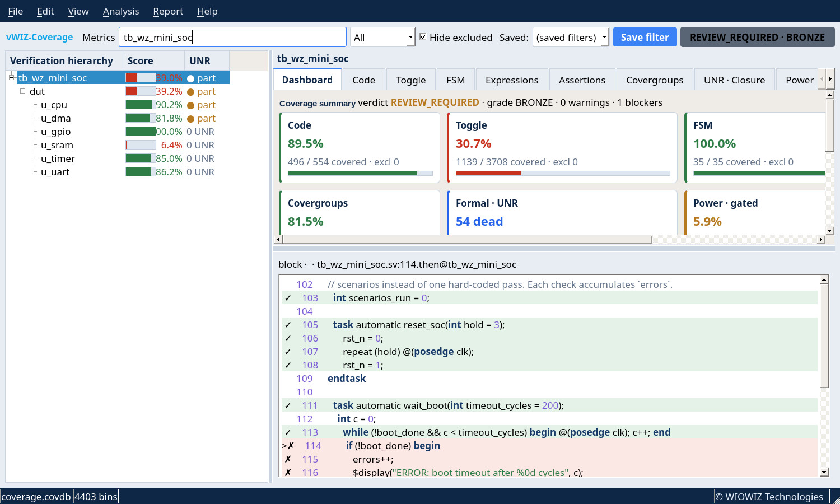840x504 pixels.
Task: Collapse the tb_wz_mini_soc tree node
Action: (x=11, y=77)
